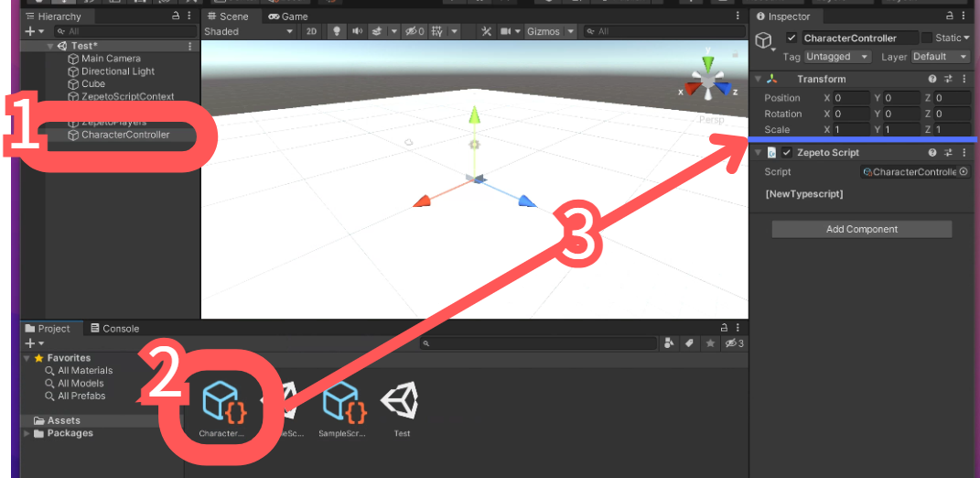Toggle CharacterController active checkbox

792,38
